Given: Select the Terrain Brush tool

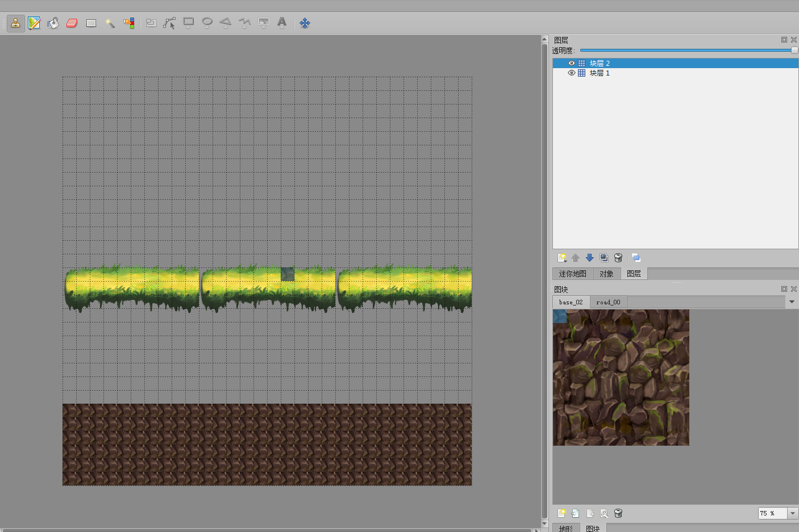Looking at the screenshot, I should pyautogui.click(x=34, y=23).
